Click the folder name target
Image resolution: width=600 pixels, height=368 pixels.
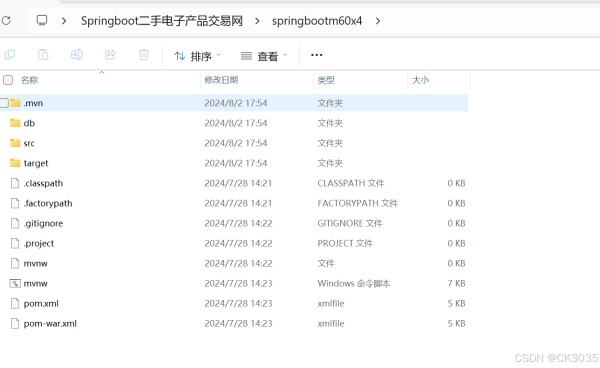coord(36,163)
